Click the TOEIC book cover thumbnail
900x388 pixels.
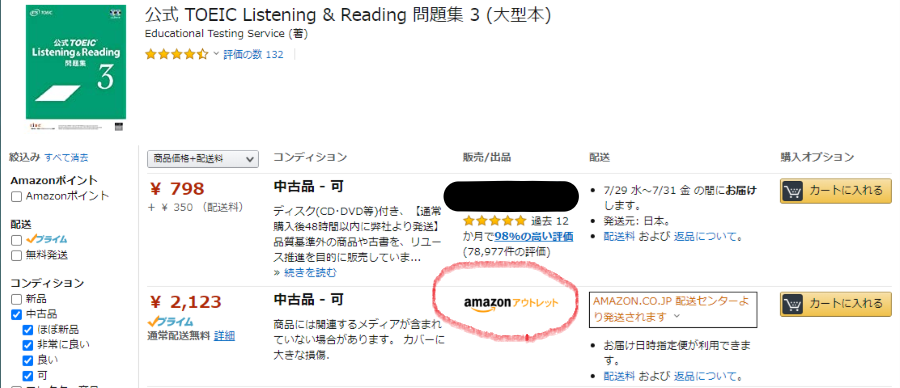pyautogui.click(x=76, y=68)
